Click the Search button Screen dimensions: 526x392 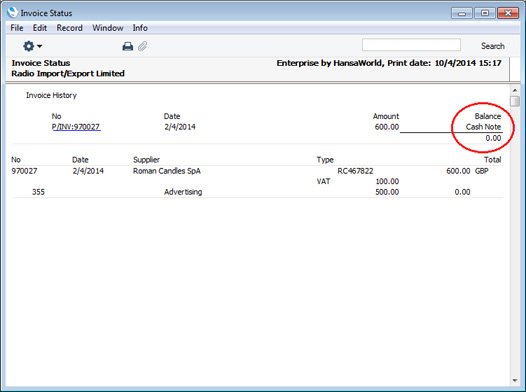492,46
